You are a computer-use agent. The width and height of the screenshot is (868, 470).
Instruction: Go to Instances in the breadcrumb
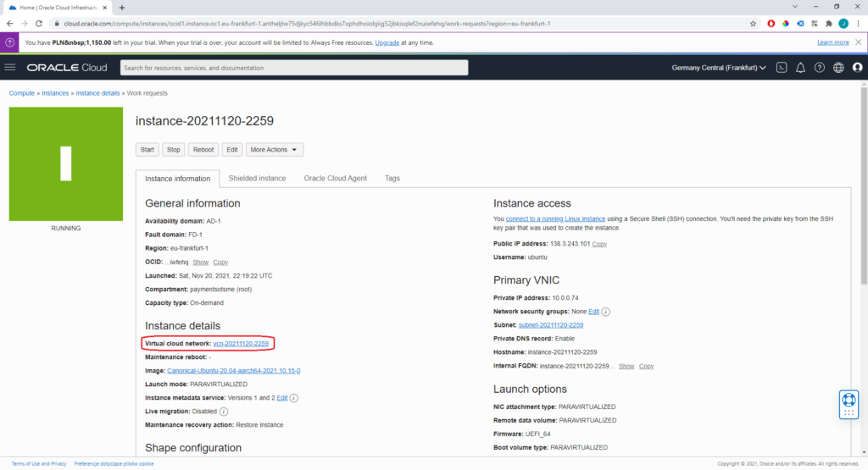(55, 93)
